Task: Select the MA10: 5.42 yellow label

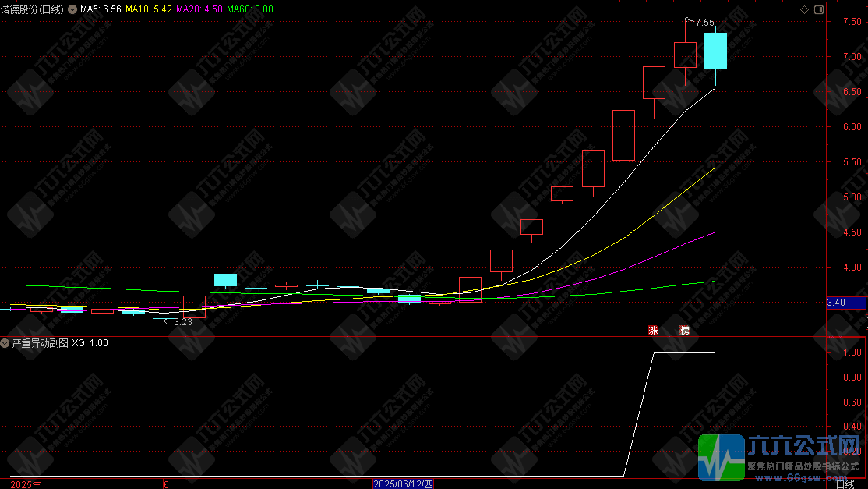Action: (148, 9)
